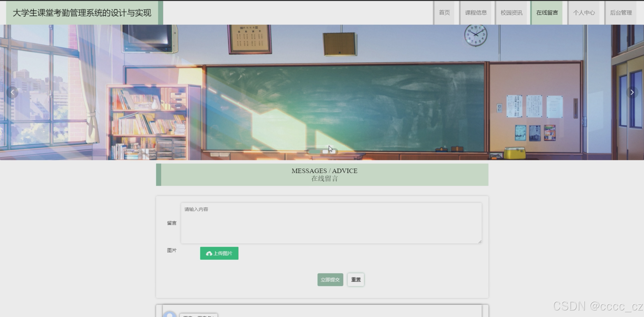This screenshot has height=317, width=644.
Task: Select the 在线留言 navigation tab
Action: tap(547, 13)
